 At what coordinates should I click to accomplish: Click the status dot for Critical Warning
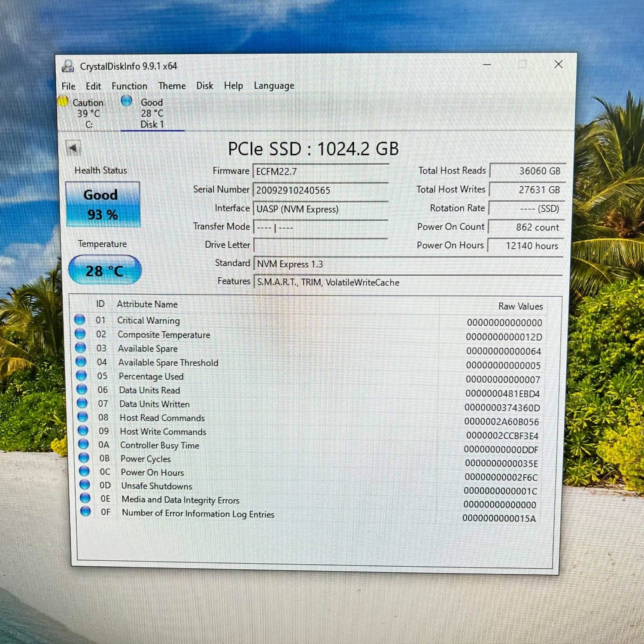point(79,319)
